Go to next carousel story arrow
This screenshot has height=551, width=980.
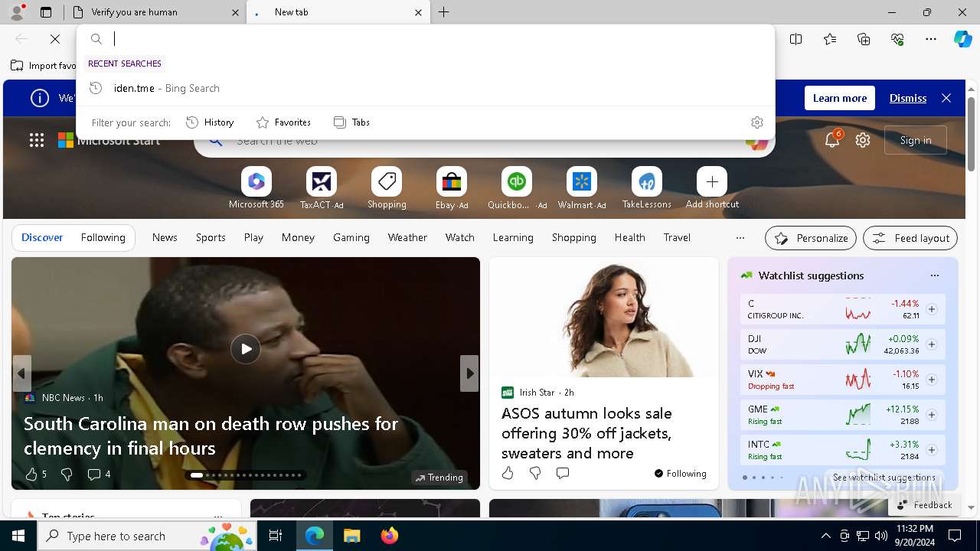[469, 373]
